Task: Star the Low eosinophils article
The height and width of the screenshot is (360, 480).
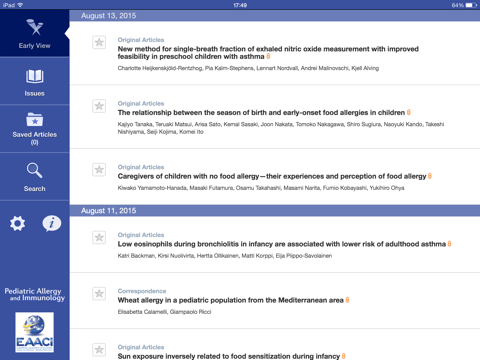Action: [x=99, y=237]
